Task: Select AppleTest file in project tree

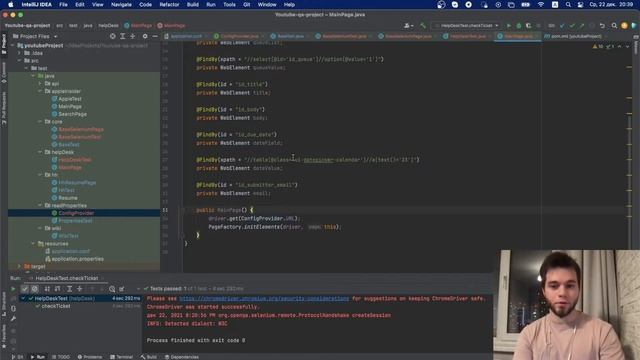Action: click(x=70, y=99)
